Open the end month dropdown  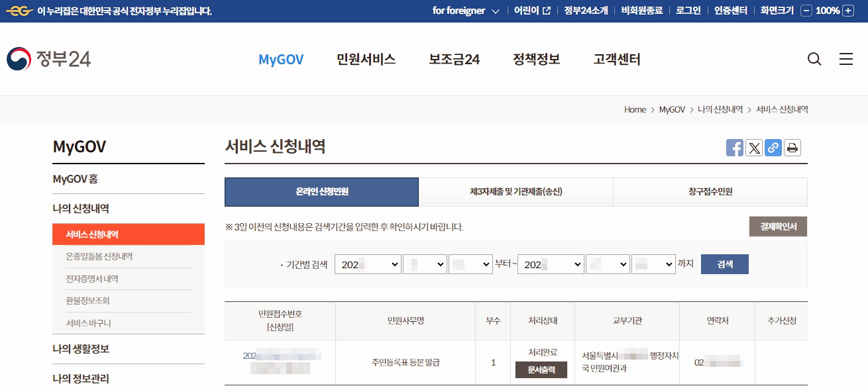pos(608,264)
